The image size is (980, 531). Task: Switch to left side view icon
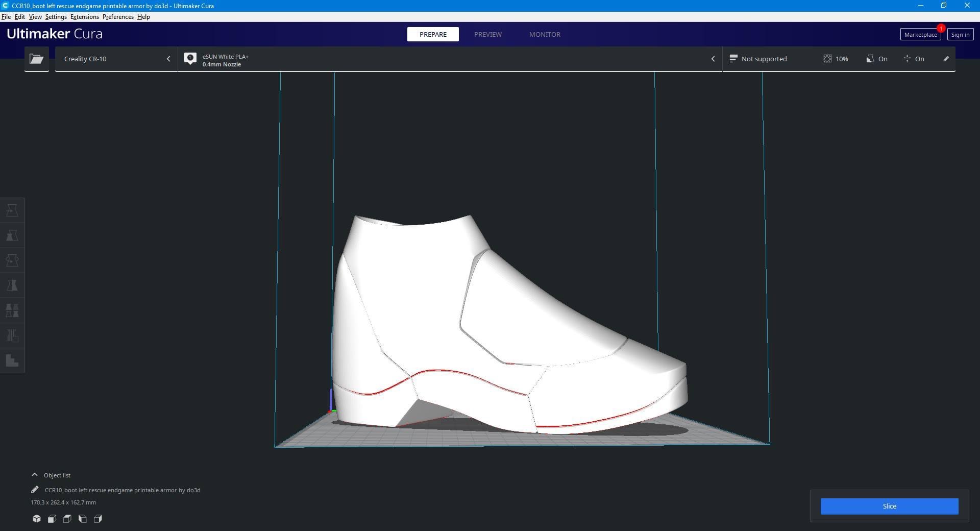click(83, 519)
